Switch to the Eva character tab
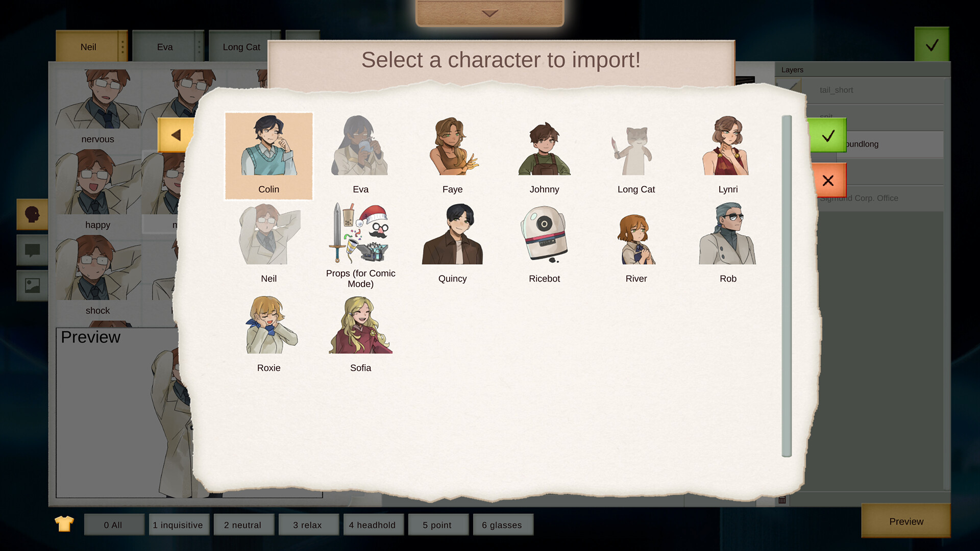The width and height of the screenshot is (980, 551). tap(164, 46)
